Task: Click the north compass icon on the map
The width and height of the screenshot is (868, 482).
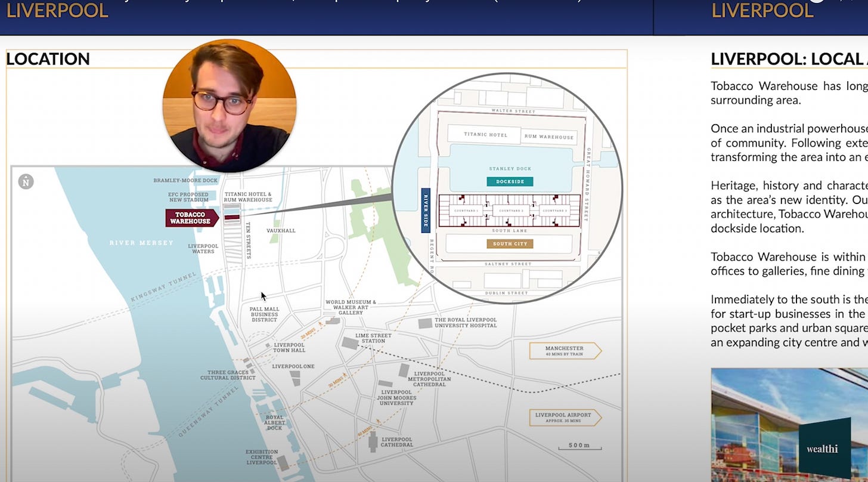Action: (26, 181)
